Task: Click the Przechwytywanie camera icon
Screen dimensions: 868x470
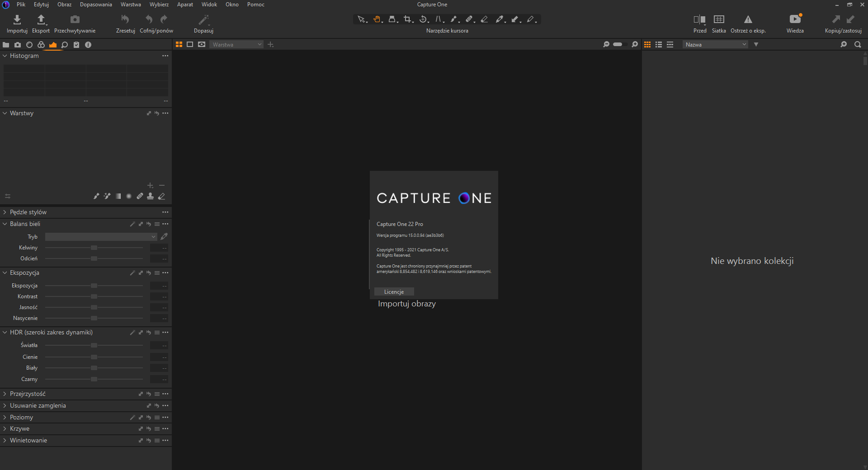Action: click(75, 19)
